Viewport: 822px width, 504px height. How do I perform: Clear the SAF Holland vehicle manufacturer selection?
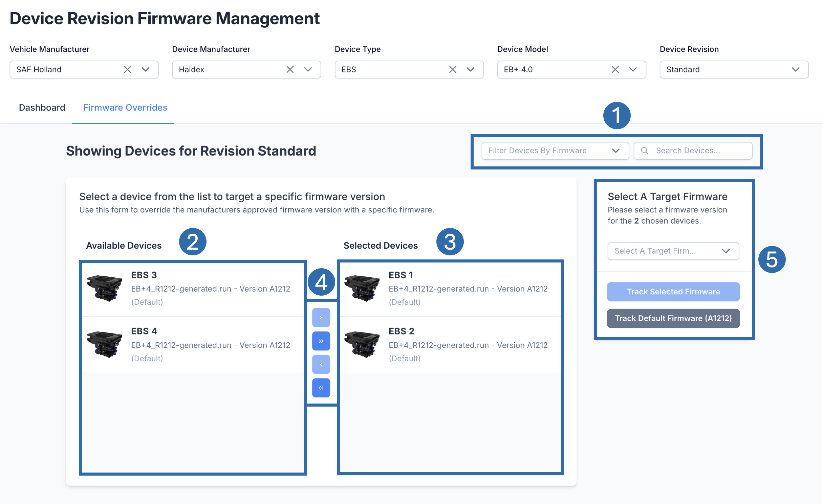(x=127, y=69)
